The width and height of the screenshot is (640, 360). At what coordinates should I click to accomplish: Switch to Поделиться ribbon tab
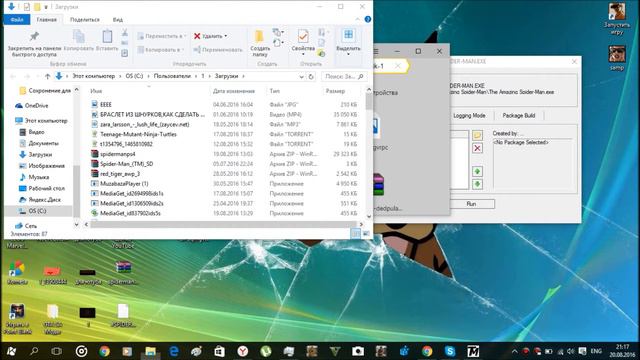click(x=84, y=20)
